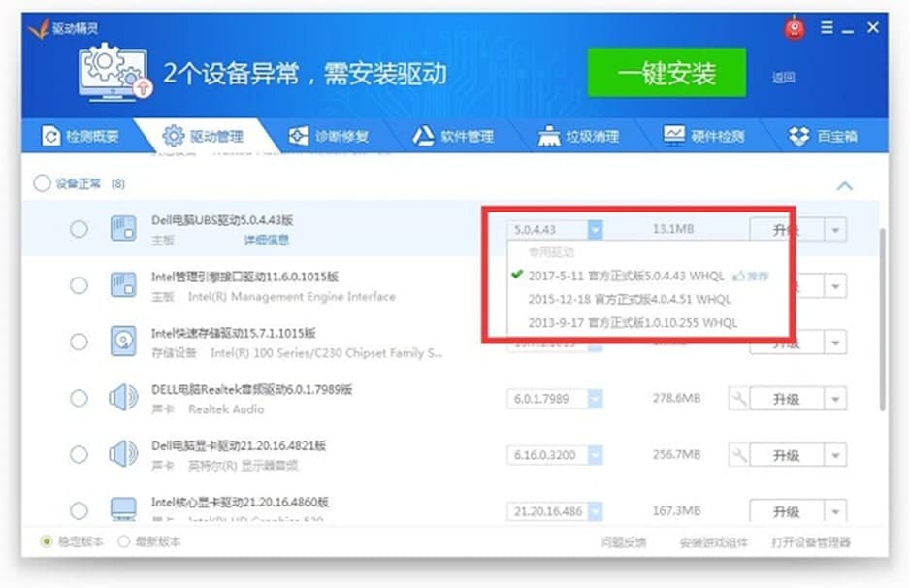Select the 设备正常 (8) group radio button

[42, 183]
